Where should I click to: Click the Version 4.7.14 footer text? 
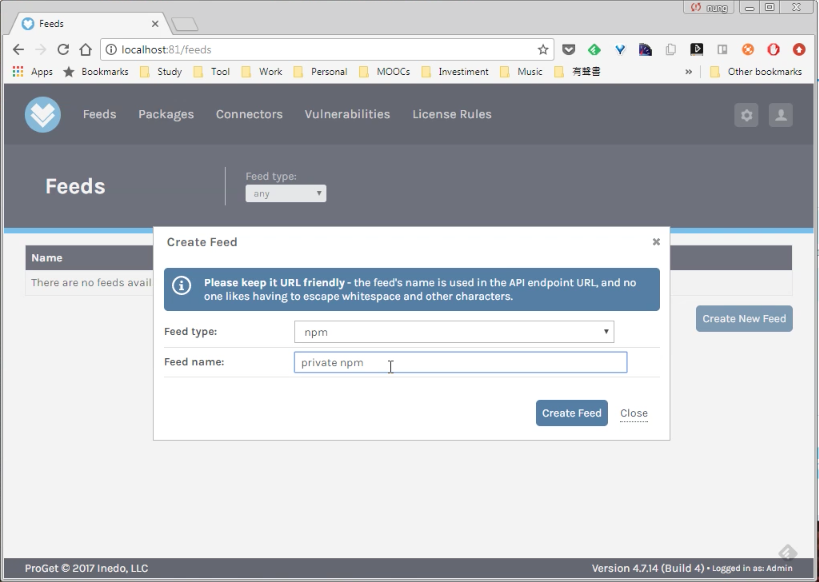pyautogui.click(x=648, y=568)
